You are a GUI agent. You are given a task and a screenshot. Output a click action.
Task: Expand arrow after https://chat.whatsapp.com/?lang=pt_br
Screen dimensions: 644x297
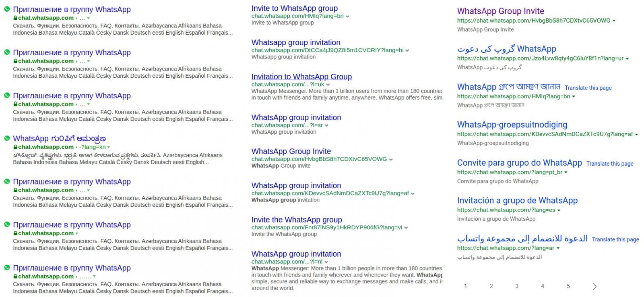(566, 172)
